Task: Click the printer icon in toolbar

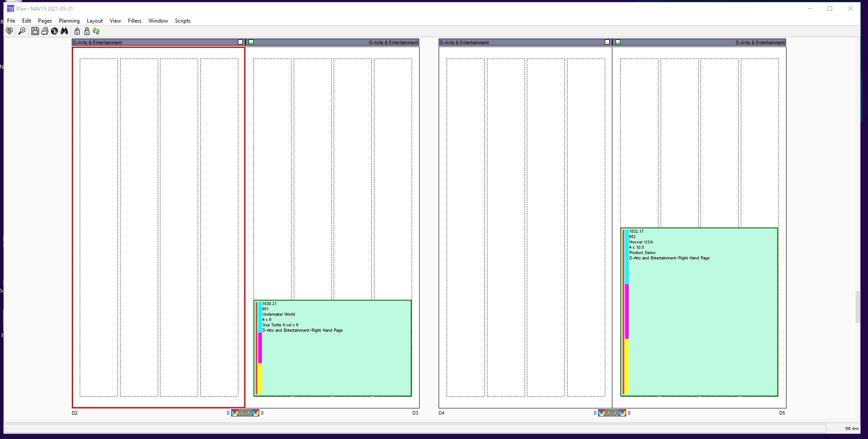Action: [45, 31]
